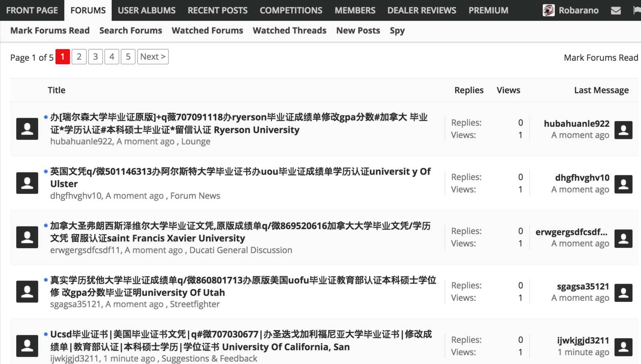Click the Views column header
Screen dimensions: 641x364
[x=508, y=90]
